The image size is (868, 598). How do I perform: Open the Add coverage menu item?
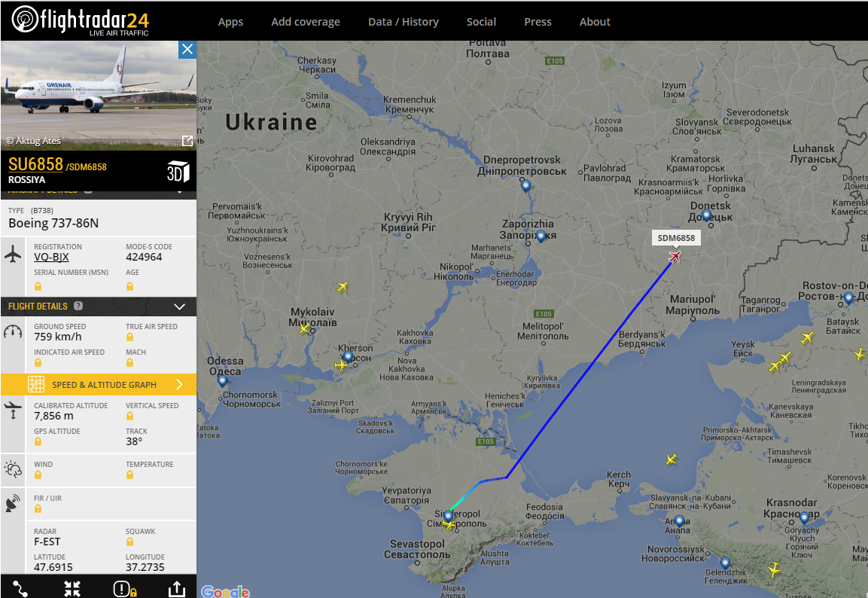click(306, 22)
